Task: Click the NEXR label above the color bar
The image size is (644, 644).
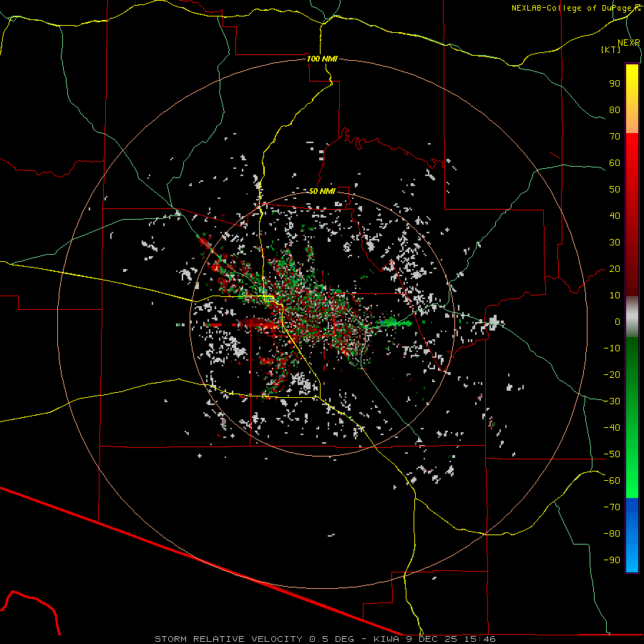Action: 629,43
